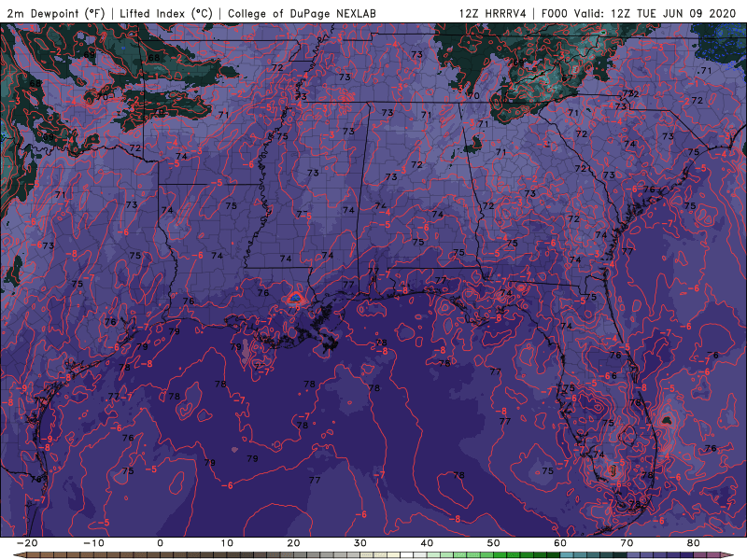Select 'College of DuPage NEXLAB' header text
The width and height of the screenshot is (747, 560).
coord(302,13)
